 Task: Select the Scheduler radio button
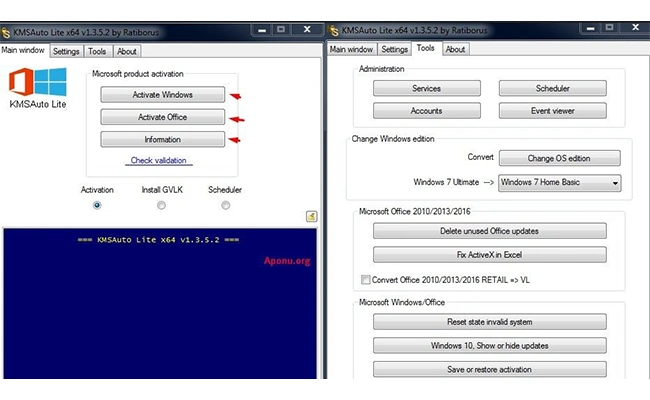225,205
